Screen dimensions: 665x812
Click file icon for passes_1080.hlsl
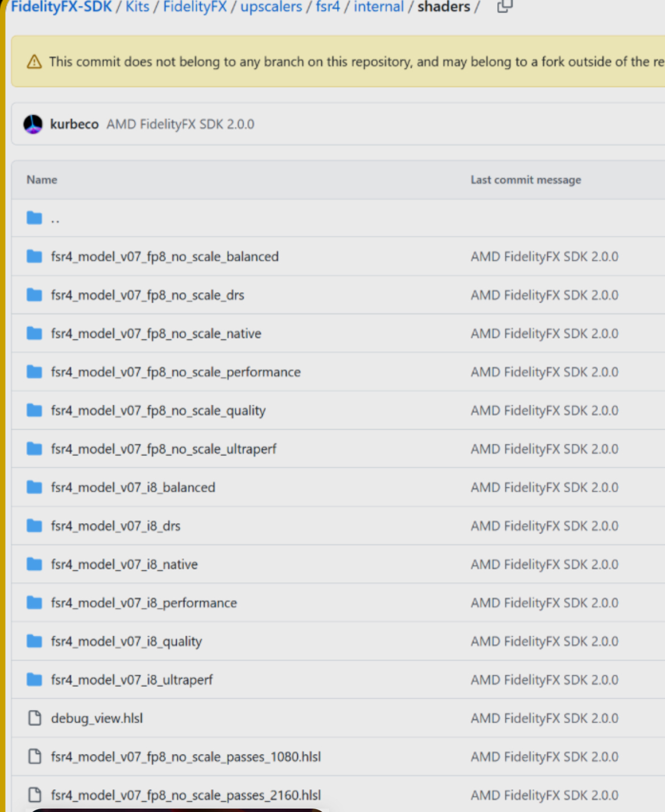tap(35, 756)
